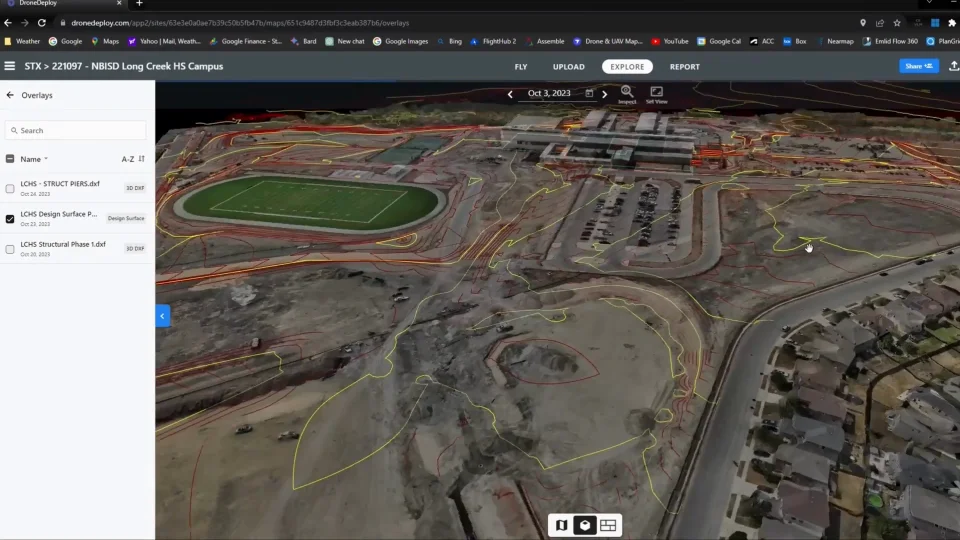This screenshot has width=960, height=540.
Task: Enable LCHS Structural Phase 1.dxf overlay
Action: click(10, 249)
